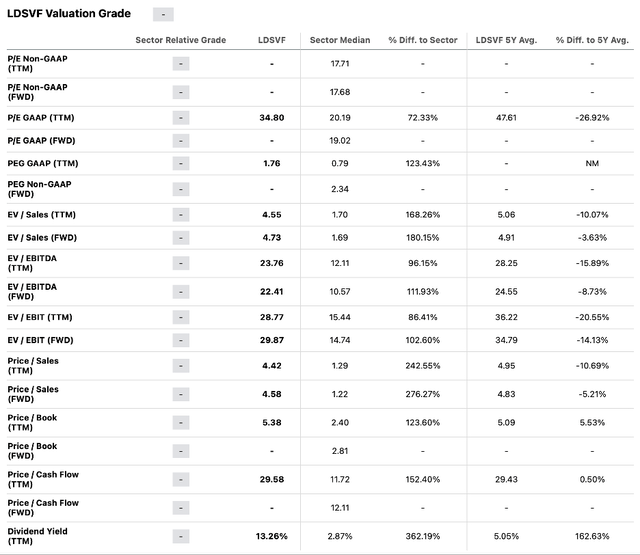Click the 13.26% dividend yield value
Image resolution: width=640 pixels, height=555 pixels.
[x=272, y=536]
